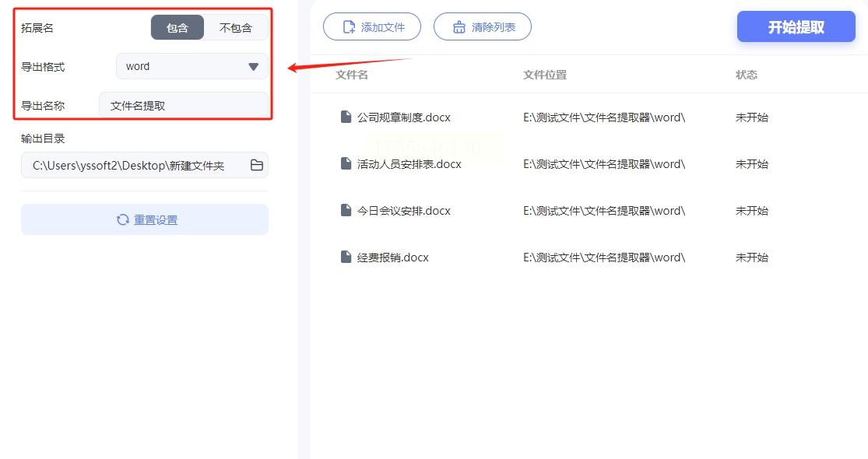Start extraction with 开始提取 button
Image resolution: width=868 pixels, height=459 pixels.
coord(796,26)
